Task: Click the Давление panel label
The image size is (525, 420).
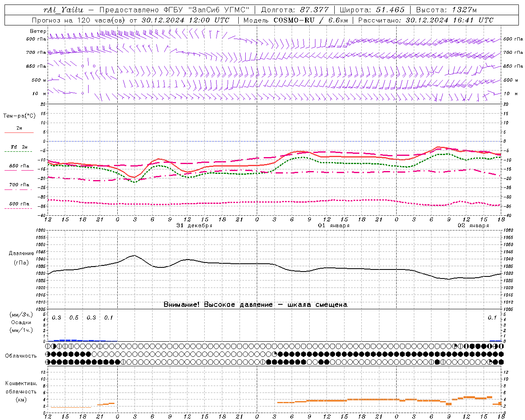Action: tap(21, 253)
